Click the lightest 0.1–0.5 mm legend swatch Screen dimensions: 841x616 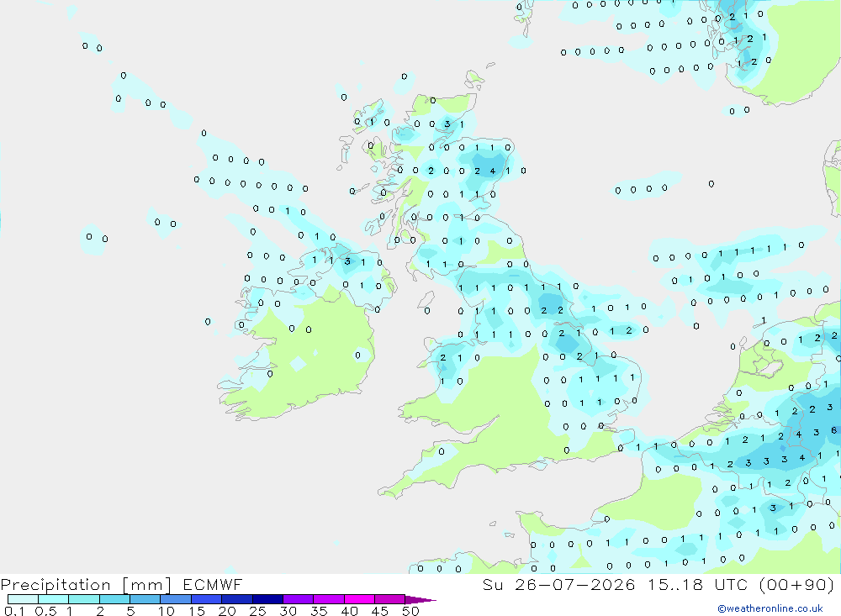23,599
